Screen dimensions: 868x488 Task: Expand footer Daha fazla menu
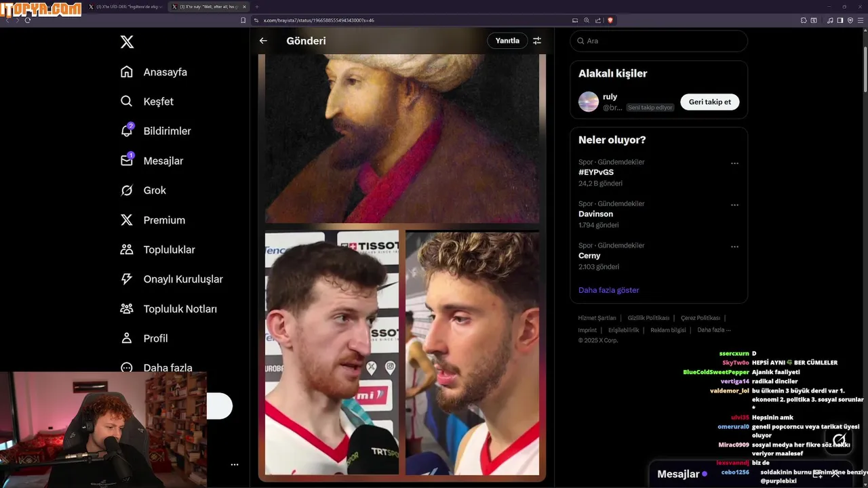(x=714, y=330)
